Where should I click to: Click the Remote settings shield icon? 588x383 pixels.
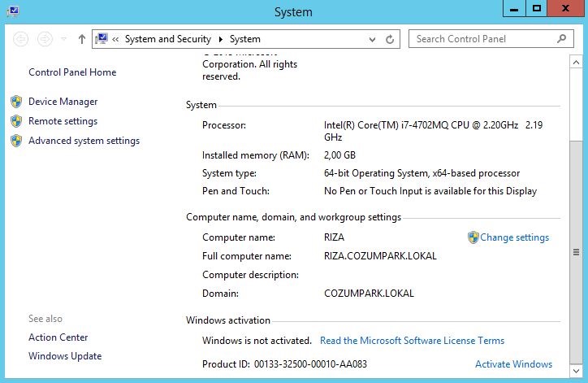16,121
